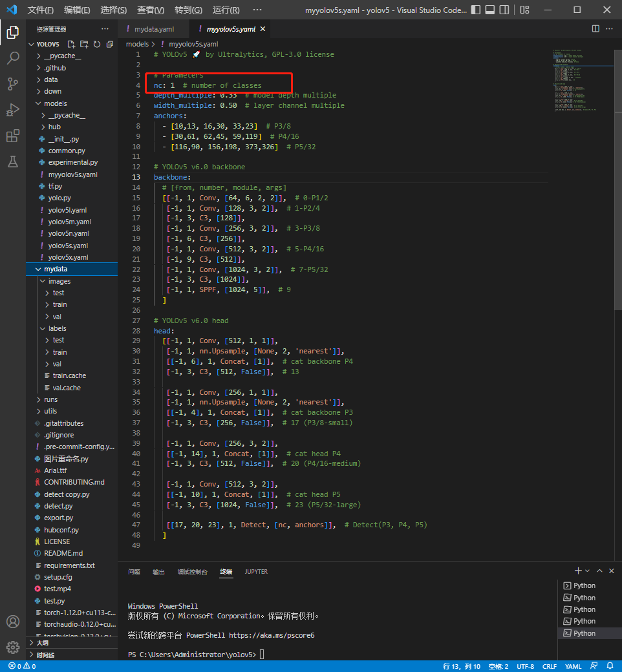Open the Extensions view
Viewport: 622px width, 672px height.
(13, 136)
